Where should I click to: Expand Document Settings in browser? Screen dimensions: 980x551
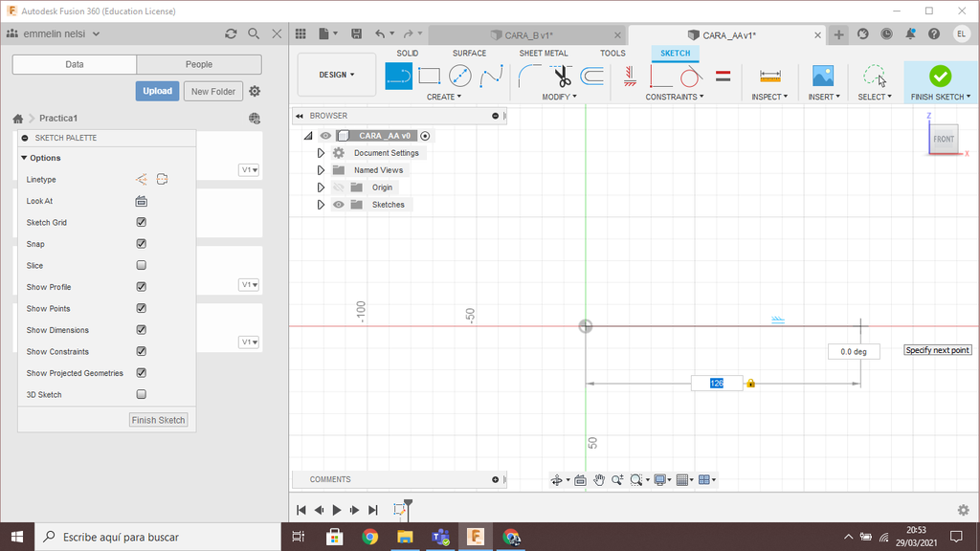point(321,153)
